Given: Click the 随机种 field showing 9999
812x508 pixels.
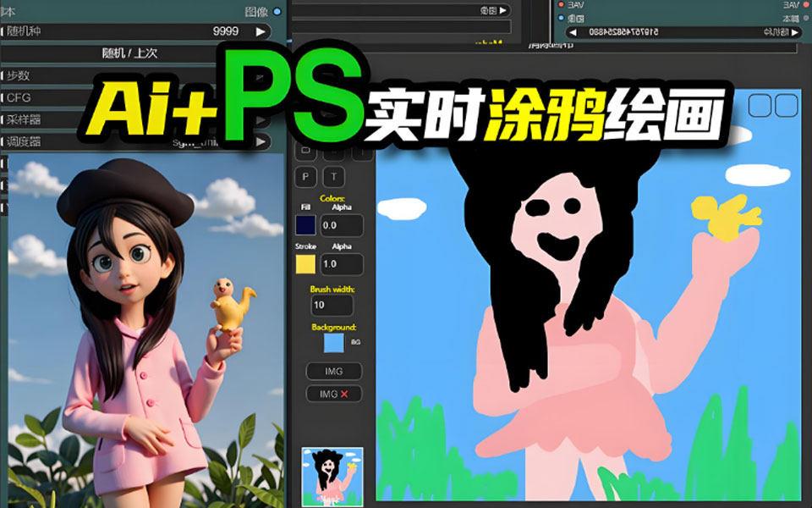Looking at the screenshot, I should tap(135, 31).
